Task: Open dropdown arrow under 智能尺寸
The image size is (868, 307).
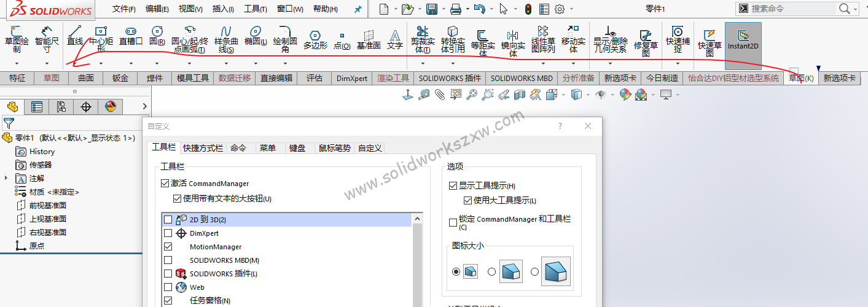Action: tap(47, 63)
